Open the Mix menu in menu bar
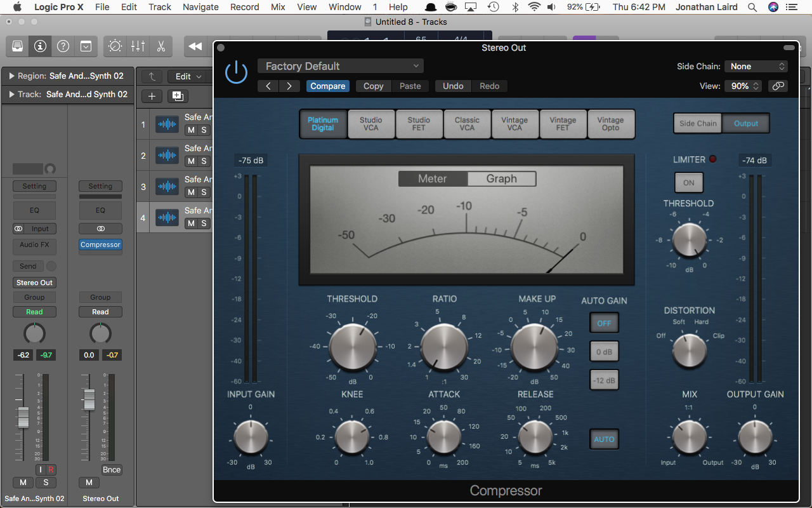Screen dimensions: 812x508 tap(278, 7)
